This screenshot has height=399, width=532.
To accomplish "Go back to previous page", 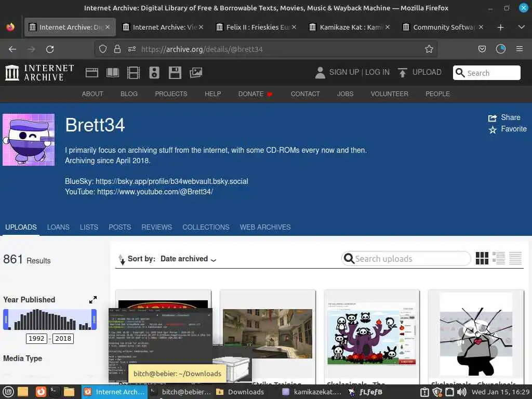I will (x=12, y=49).
